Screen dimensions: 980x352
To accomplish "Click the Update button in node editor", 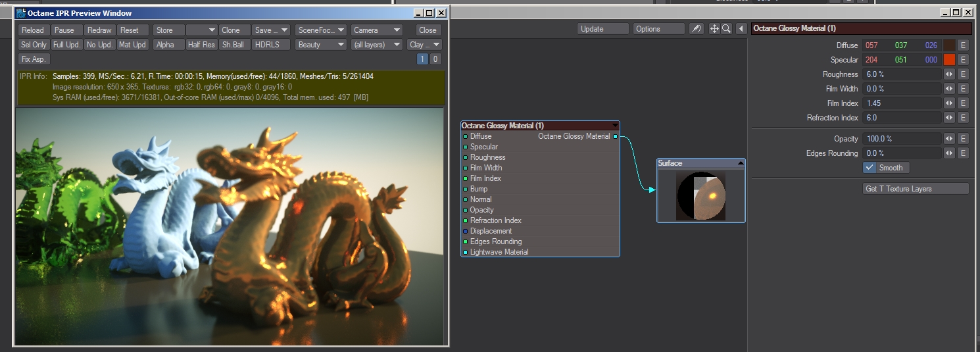I will [603, 29].
